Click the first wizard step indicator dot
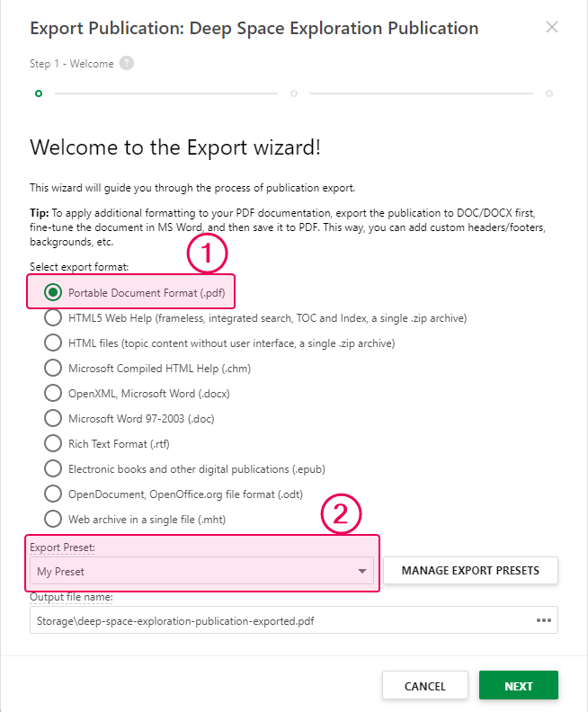Image resolution: width=588 pixels, height=712 pixels. click(38, 93)
